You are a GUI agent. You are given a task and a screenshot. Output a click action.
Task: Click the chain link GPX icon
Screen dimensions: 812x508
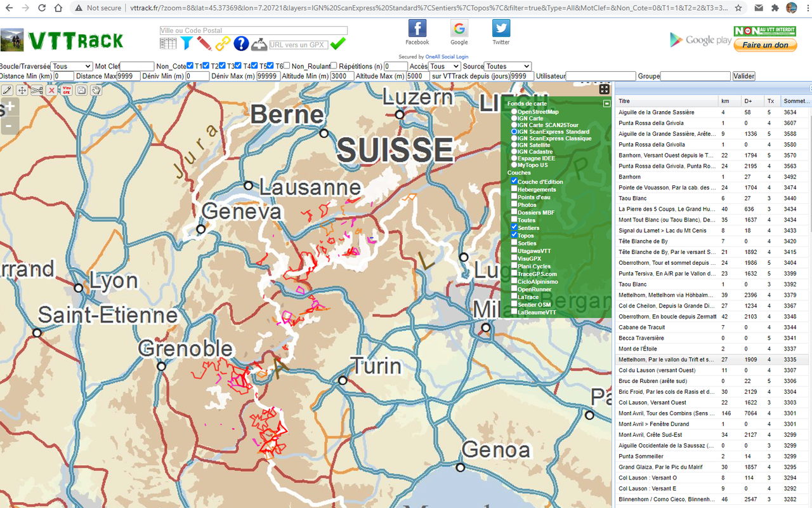(x=222, y=43)
